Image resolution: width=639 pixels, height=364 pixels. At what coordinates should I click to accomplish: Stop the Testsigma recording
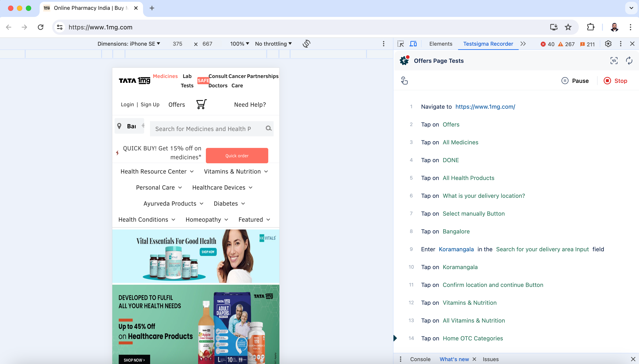616,81
